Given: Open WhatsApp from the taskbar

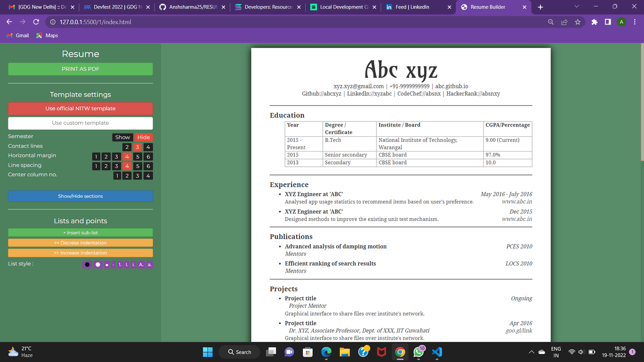Looking at the screenshot, I should [419, 352].
